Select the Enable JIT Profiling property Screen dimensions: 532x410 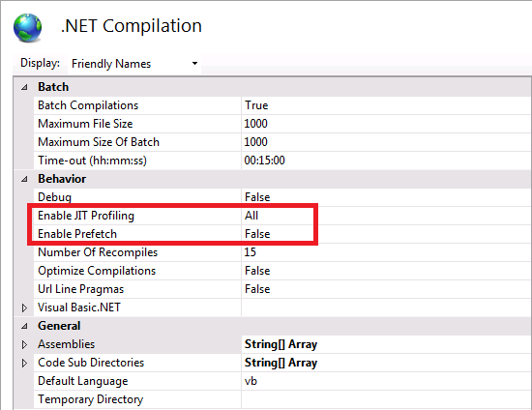click(86, 216)
